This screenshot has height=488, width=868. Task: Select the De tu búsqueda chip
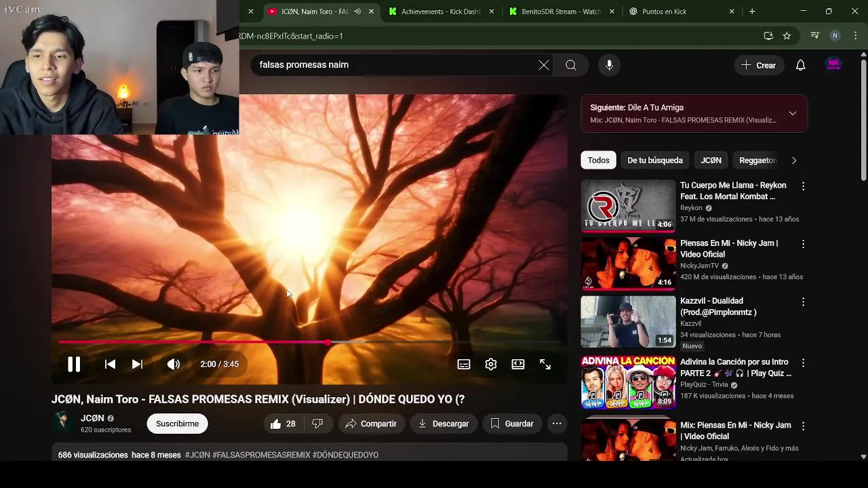coord(655,160)
